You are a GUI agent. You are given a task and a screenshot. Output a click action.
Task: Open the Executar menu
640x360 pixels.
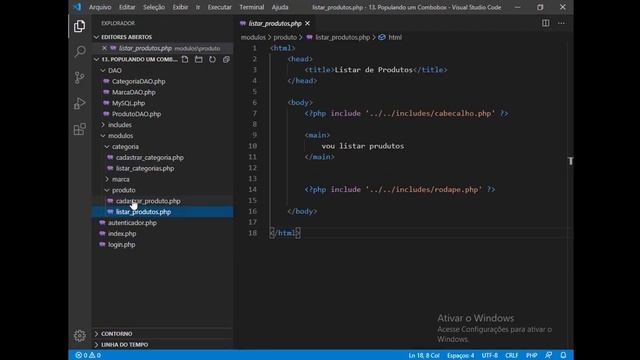[219, 7]
